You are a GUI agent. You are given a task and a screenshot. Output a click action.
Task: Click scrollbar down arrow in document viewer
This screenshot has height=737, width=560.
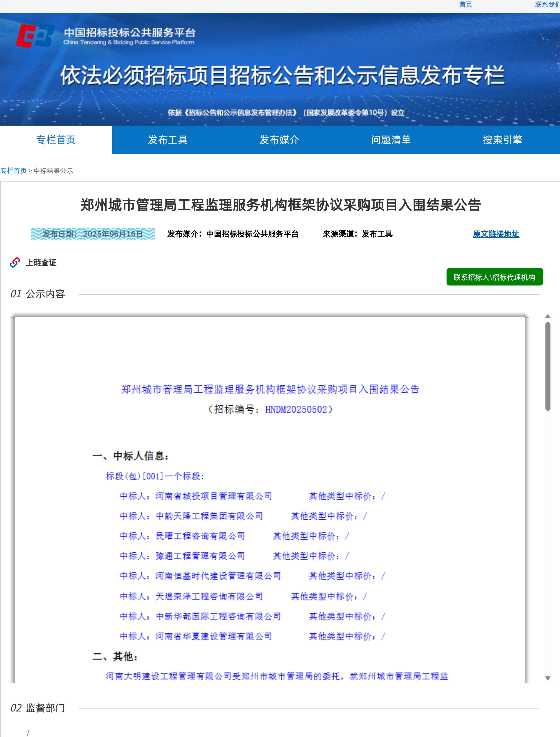point(548,678)
